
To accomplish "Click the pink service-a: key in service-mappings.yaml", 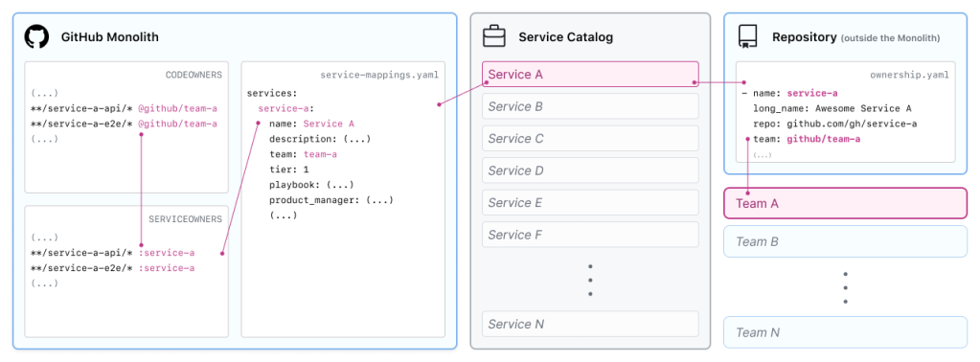I will click(285, 108).
